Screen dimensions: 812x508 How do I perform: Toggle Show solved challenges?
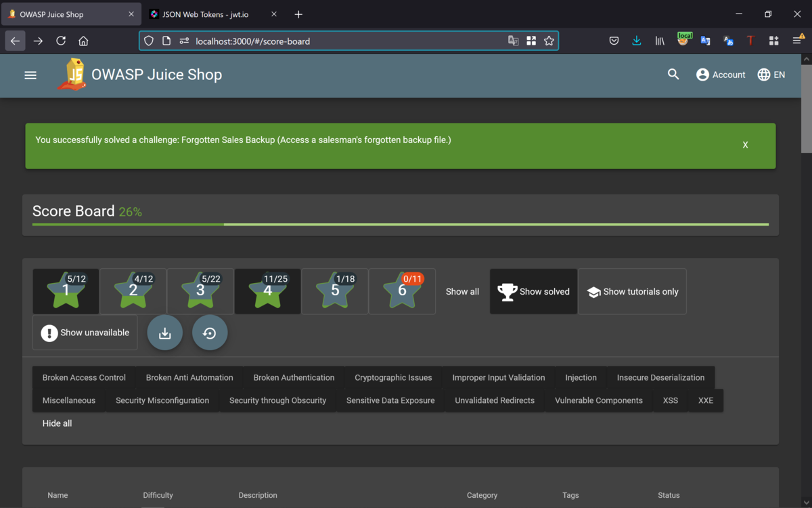click(x=533, y=291)
